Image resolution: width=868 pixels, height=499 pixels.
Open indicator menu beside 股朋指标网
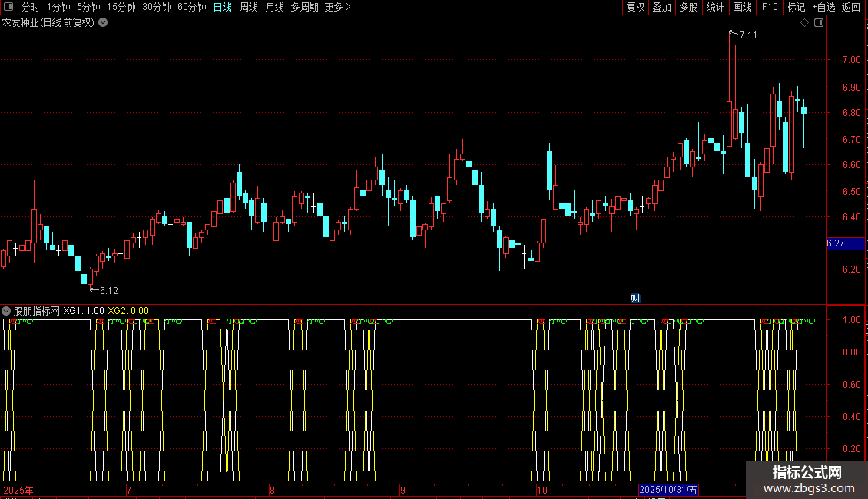6,311
